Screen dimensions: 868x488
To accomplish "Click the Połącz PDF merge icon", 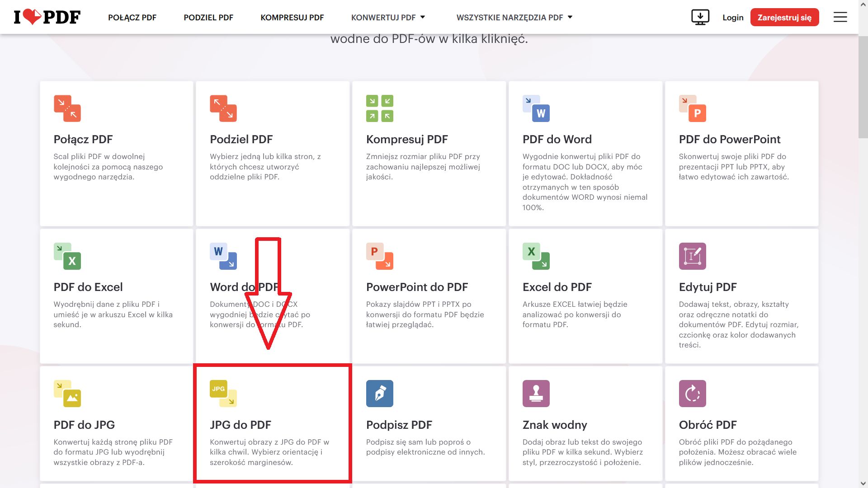I will [x=67, y=108].
